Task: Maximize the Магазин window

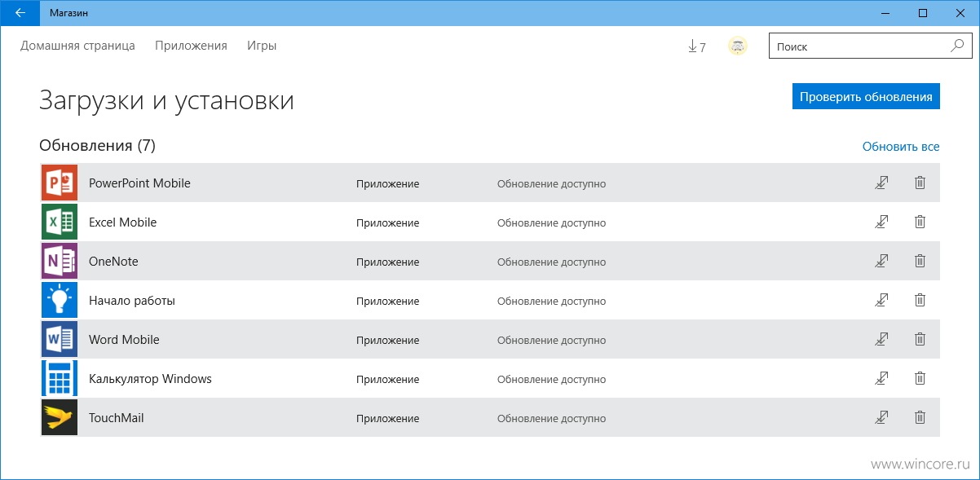Action: coord(923,13)
